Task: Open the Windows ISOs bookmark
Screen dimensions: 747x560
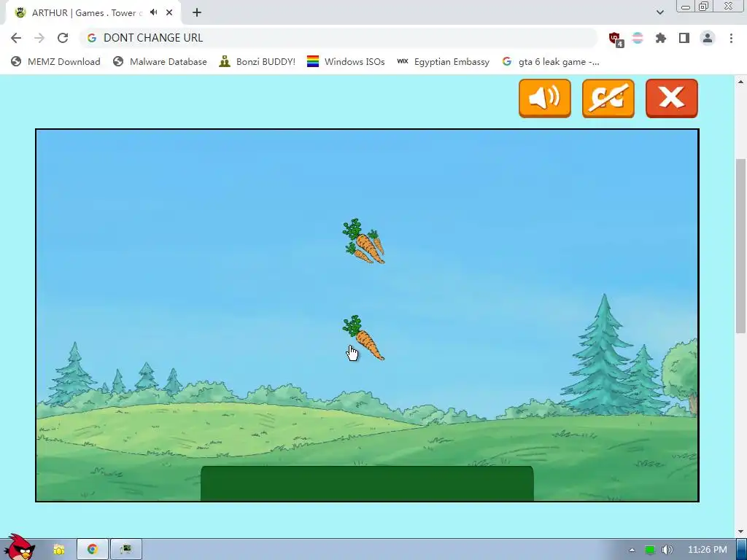Action: 346,62
